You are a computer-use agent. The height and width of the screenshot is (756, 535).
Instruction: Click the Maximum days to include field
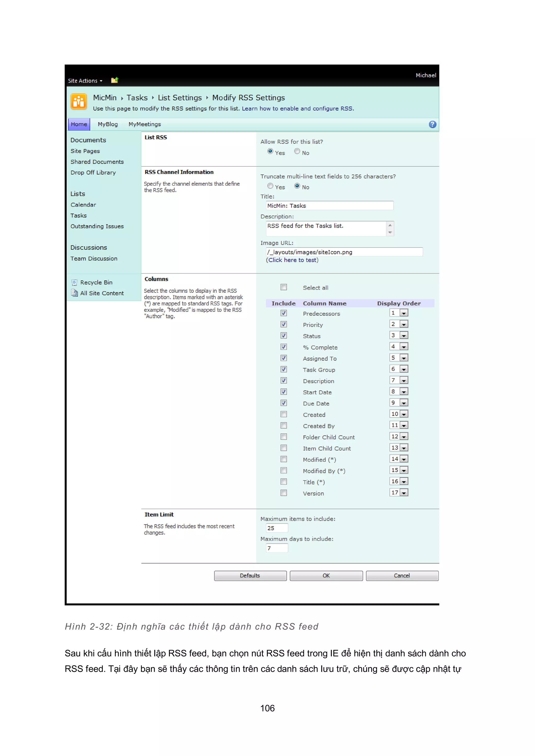(x=277, y=548)
